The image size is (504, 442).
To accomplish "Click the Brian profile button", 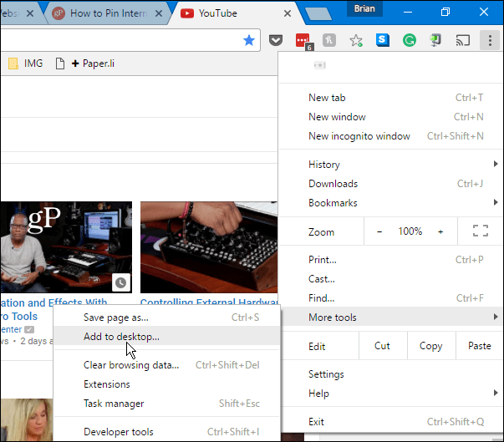I will coord(364,8).
